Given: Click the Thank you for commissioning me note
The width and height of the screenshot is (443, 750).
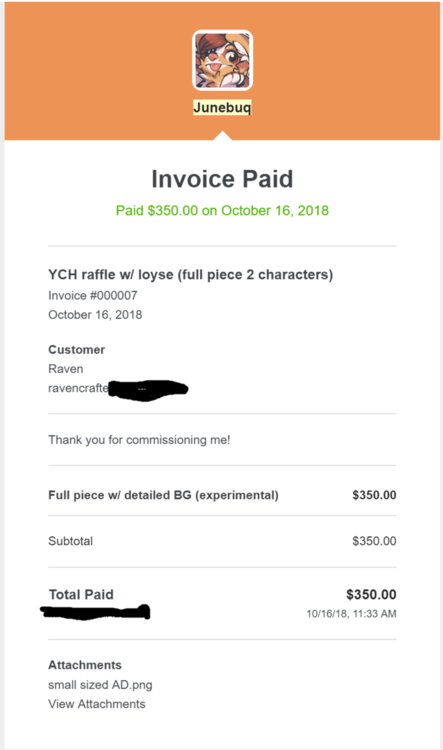Looking at the screenshot, I should point(139,440).
